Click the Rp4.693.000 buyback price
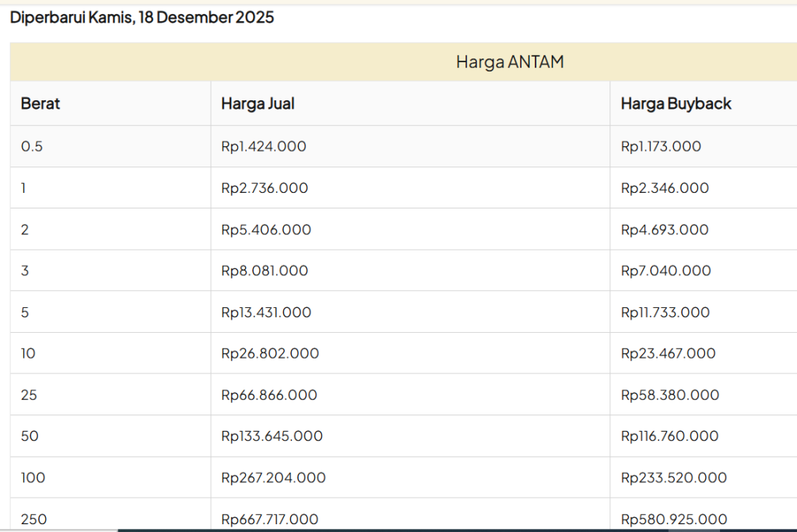797x532 pixels. [x=665, y=229]
